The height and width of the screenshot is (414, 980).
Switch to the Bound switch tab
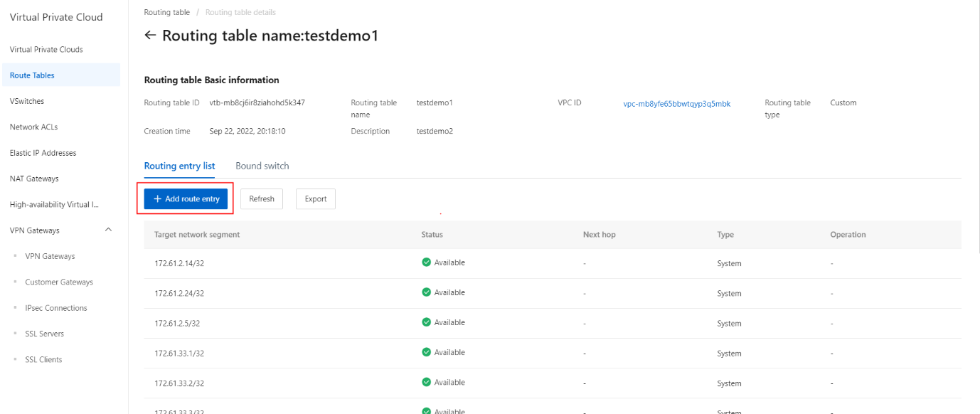pyautogui.click(x=262, y=166)
